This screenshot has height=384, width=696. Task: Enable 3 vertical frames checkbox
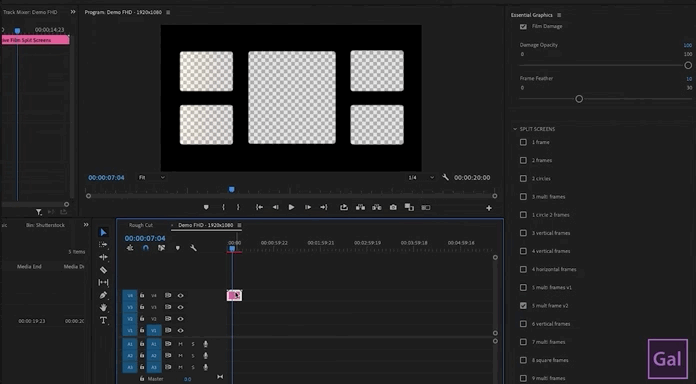(x=523, y=233)
